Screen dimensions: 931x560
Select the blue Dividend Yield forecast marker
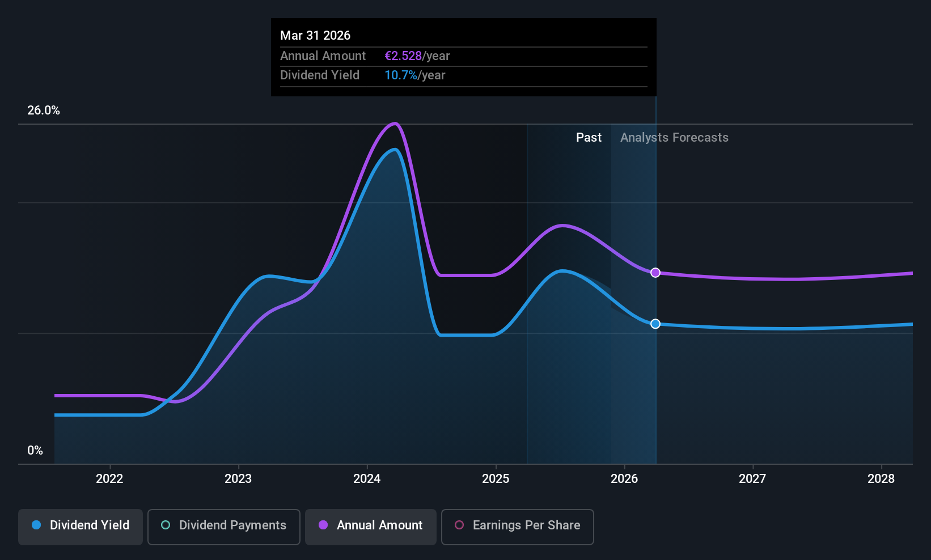click(x=655, y=324)
